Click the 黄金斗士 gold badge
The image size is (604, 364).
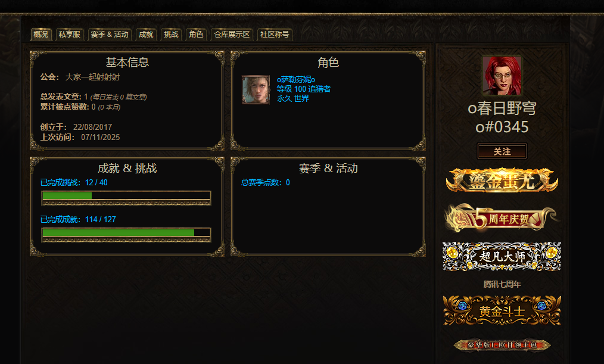[502, 310]
